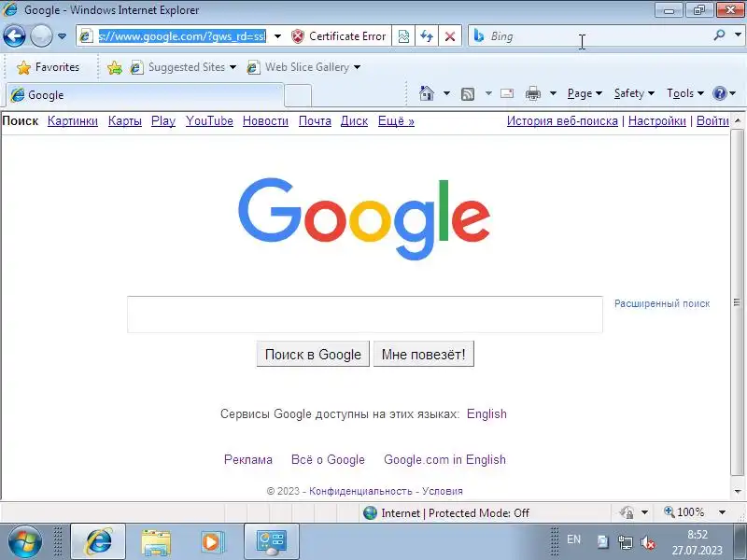Screen dimensions: 747x560
Task: Click the Read Mail envelope icon
Action: [x=507, y=93]
